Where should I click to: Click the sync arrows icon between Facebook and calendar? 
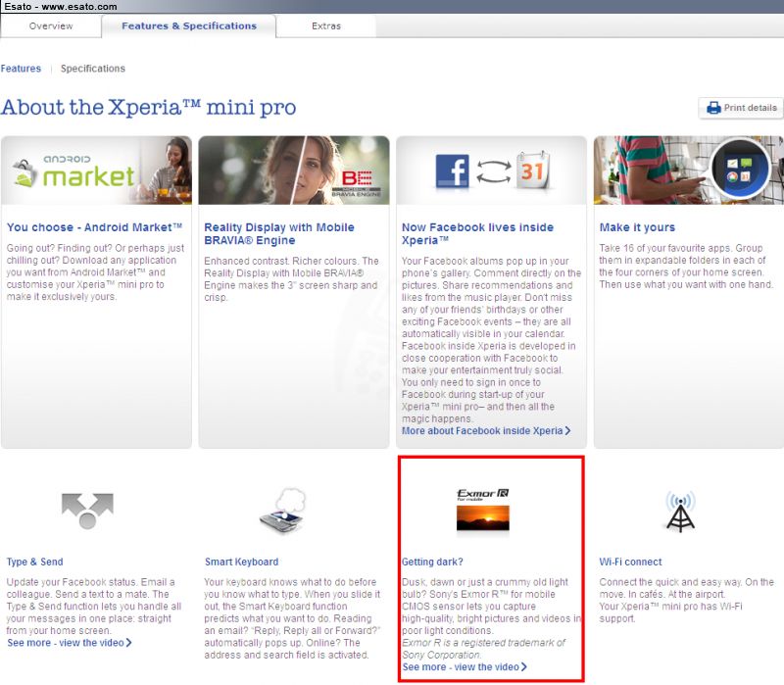click(x=494, y=171)
